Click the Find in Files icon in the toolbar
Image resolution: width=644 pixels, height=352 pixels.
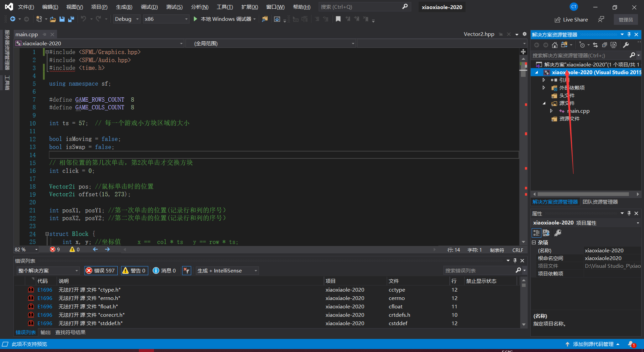[x=265, y=19]
